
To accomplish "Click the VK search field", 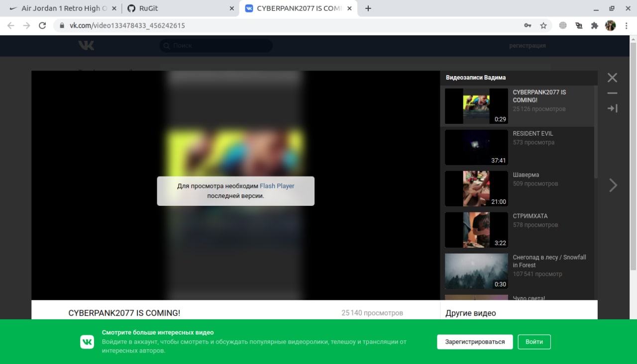I will (216, 45).
